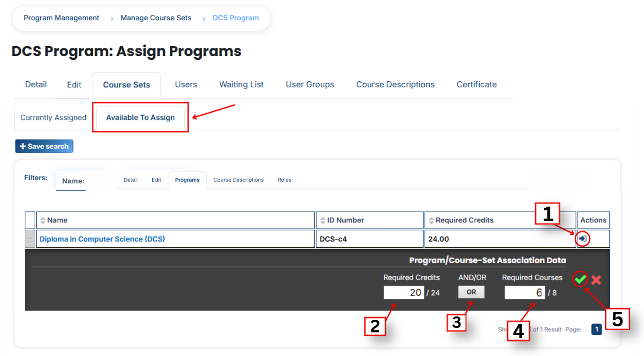Switch to Currently Assigned sub-tab
Screen dimensions: 644x356
click(53, 118)
